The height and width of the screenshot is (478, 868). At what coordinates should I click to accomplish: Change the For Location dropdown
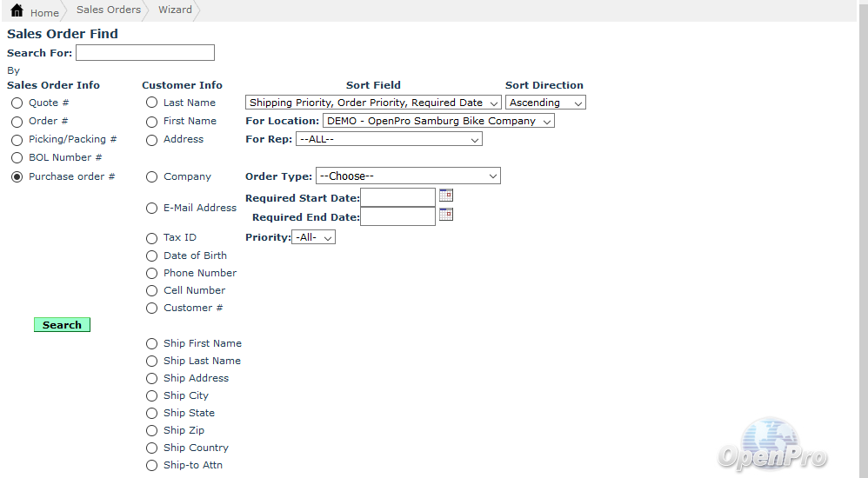click(438, 122)
